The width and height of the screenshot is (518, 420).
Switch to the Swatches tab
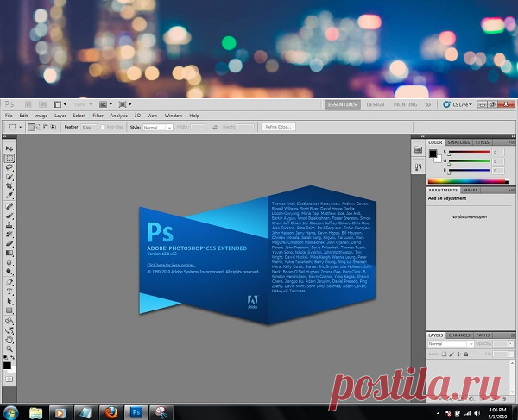click(458, 142)
